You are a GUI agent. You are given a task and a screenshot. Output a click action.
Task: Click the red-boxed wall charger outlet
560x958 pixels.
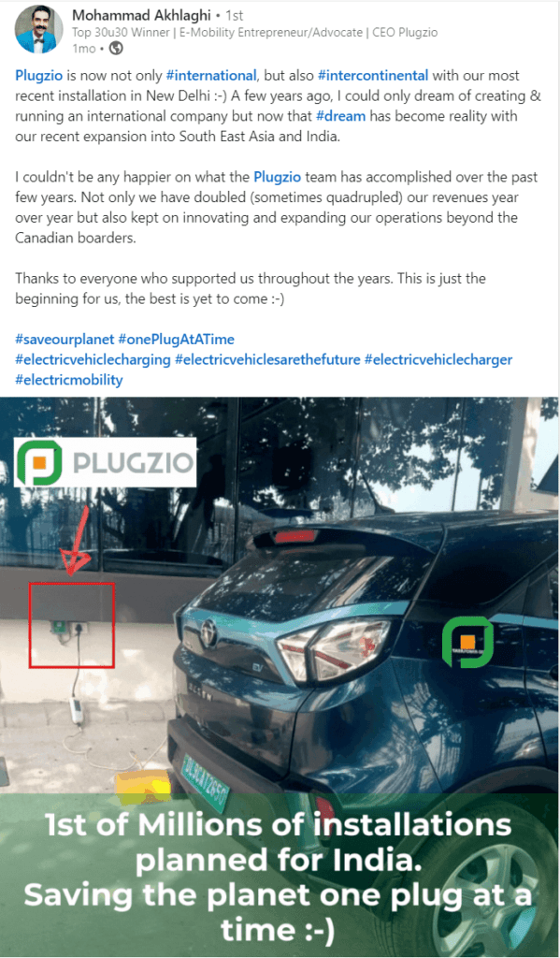pos(71,625)
